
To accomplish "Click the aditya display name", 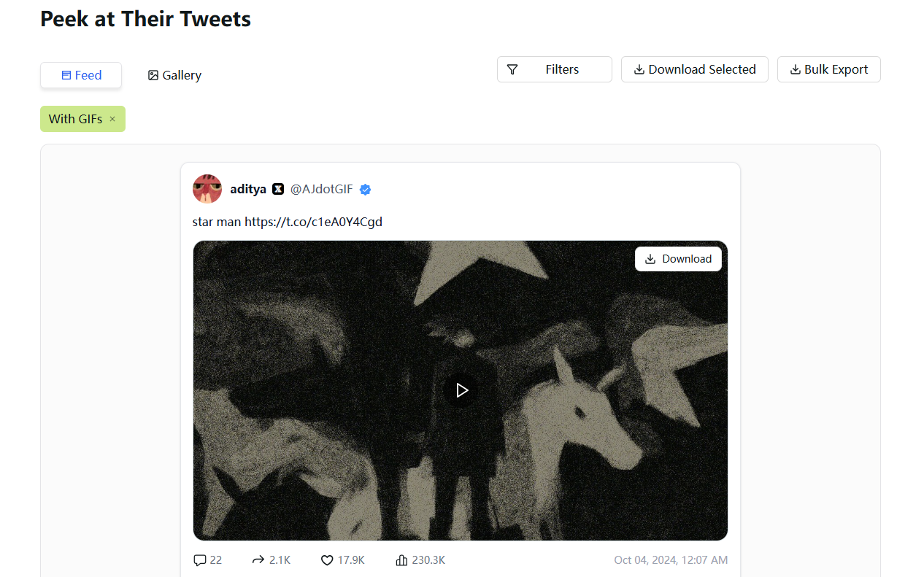I will [248, 189].
